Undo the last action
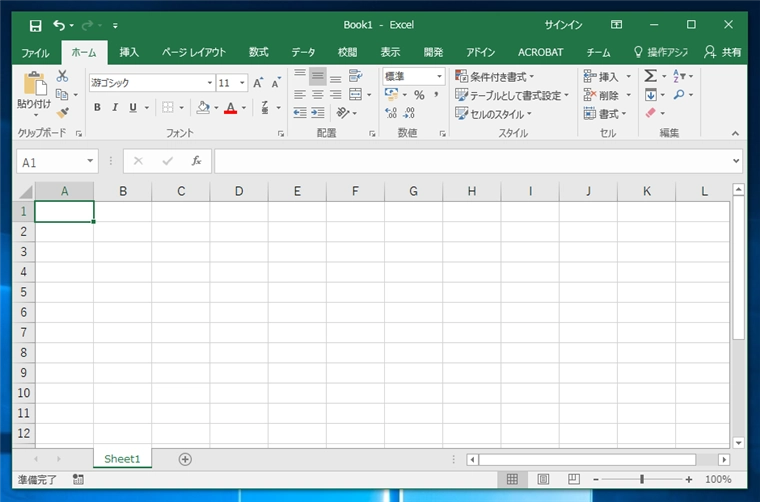The width and height of the screenshot is (760, 502). (59, 25)
